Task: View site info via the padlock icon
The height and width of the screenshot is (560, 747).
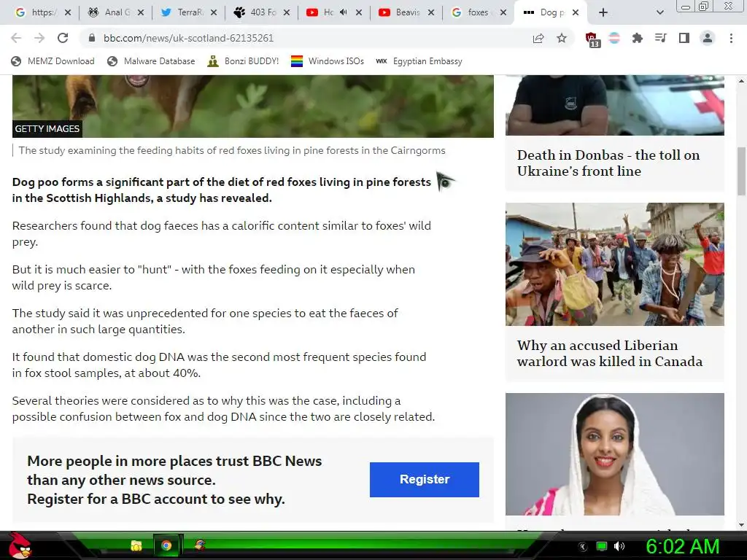Action: pos(92,38)
